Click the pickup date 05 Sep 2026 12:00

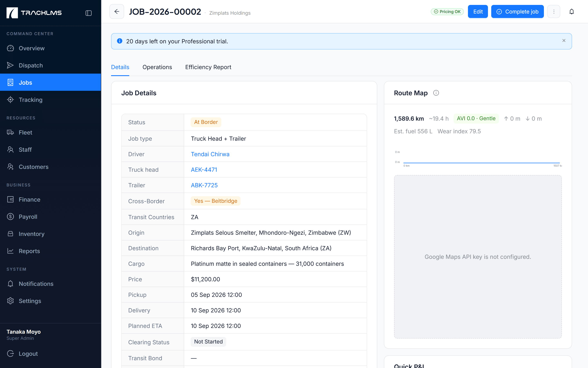tap(216, 295)
